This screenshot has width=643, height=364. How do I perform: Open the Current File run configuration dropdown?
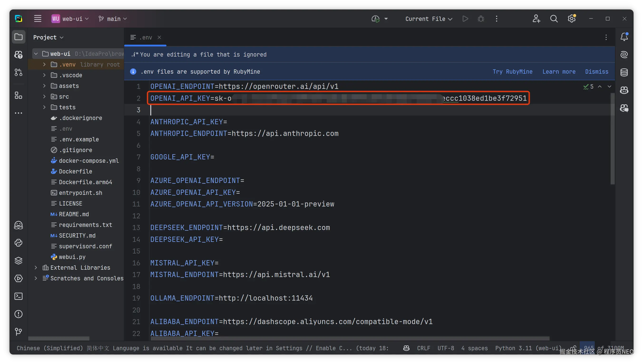(429, 19)
